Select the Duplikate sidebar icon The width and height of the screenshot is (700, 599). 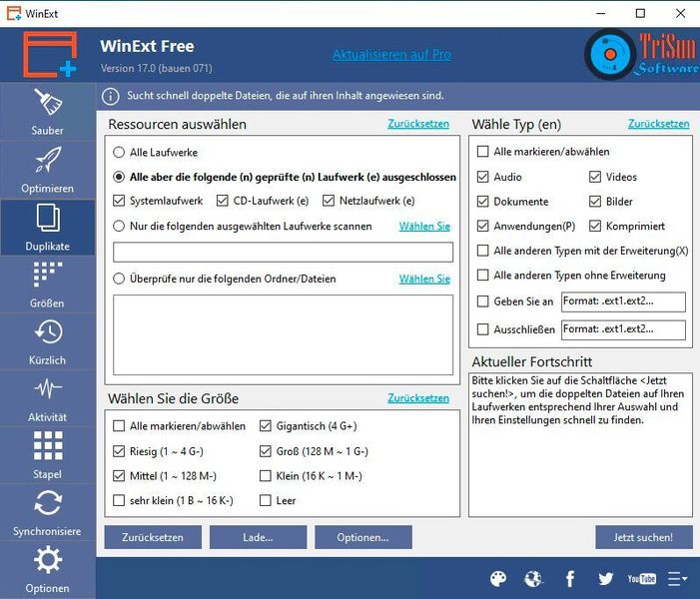coord(47,228)
